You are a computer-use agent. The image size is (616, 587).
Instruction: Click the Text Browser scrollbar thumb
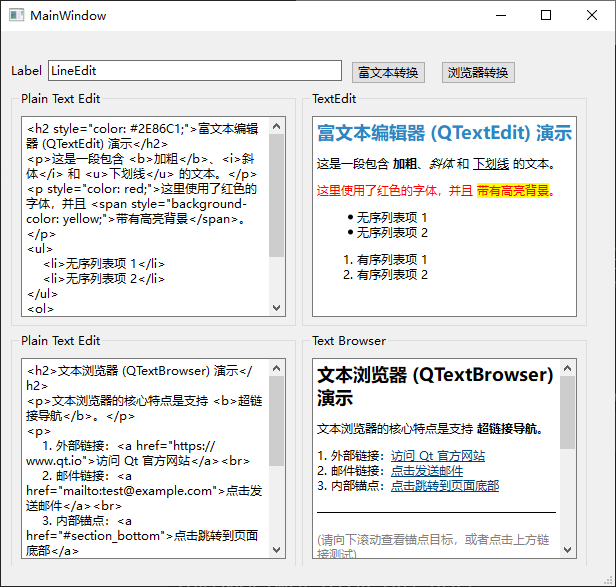[567, 413]
